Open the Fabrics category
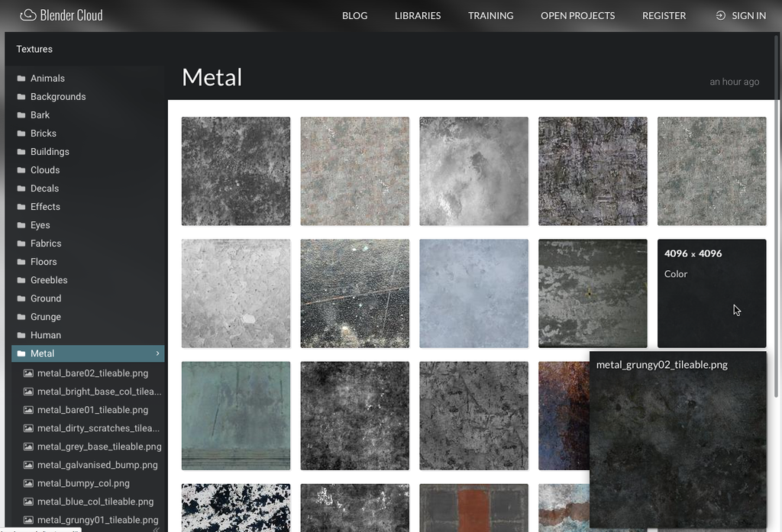The height and width of the screenshot is (532, 782). [46, 243]
